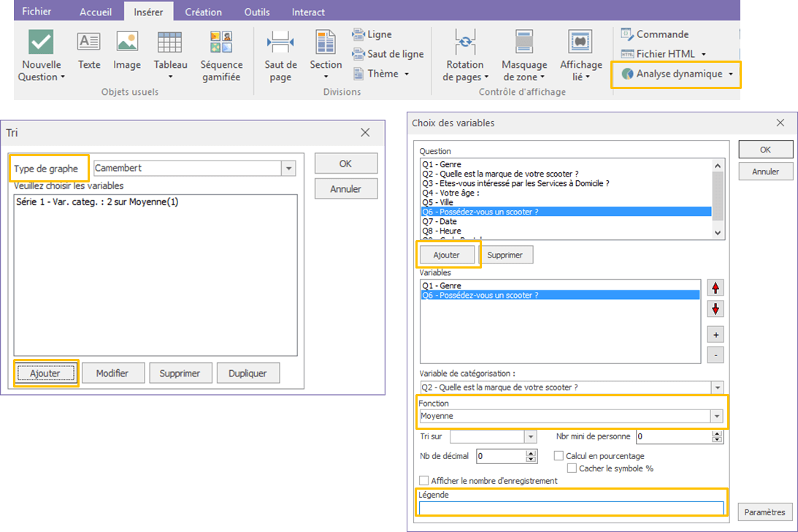Tick Calcul en pourcentage checkbox
The height and width of the screenshot is (532, 798).
point(559,455)
